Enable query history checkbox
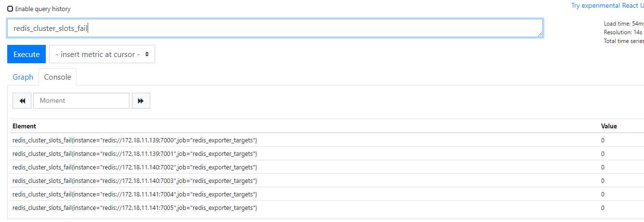Screen dimensions: 644x222 (x=11, y=9)
